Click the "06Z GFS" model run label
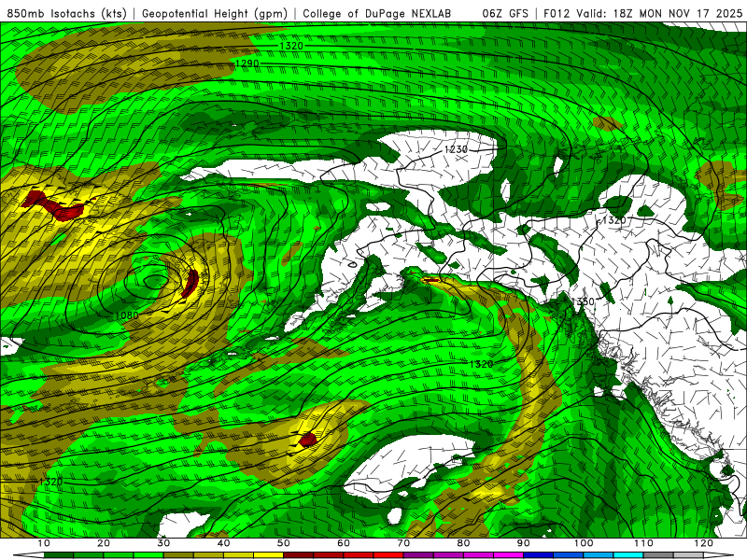 [x=505, y=13]
